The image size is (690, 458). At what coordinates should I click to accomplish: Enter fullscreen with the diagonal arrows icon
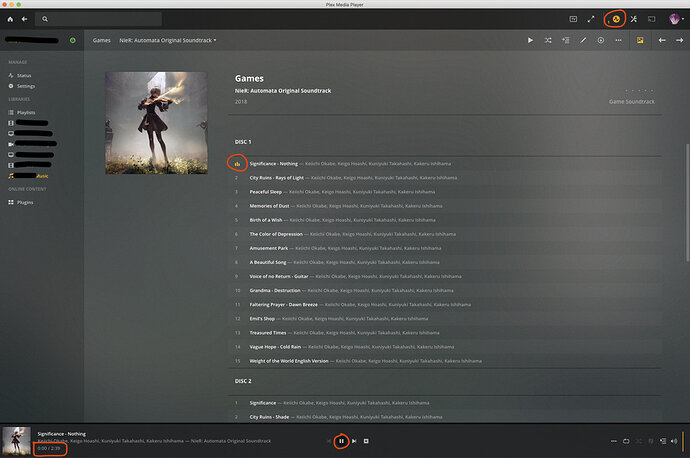point(591,19)
